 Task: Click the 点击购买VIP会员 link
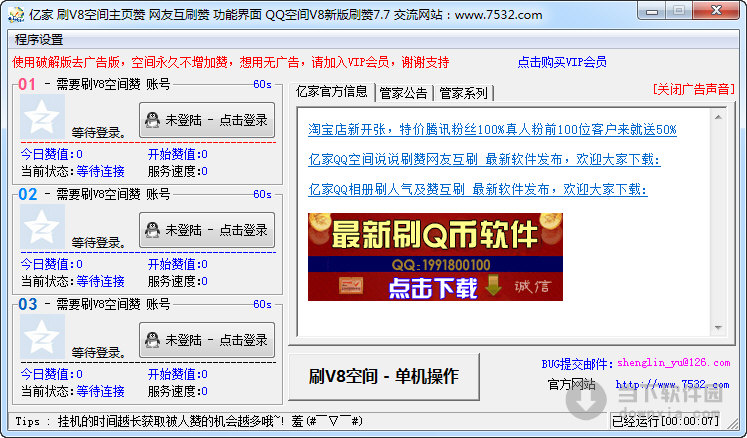tap(562, 62)
